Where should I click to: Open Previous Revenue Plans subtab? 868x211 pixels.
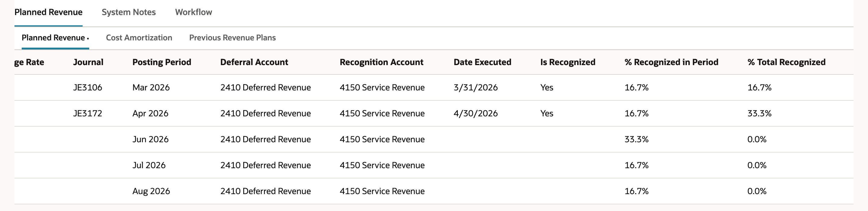coord(232,38)
